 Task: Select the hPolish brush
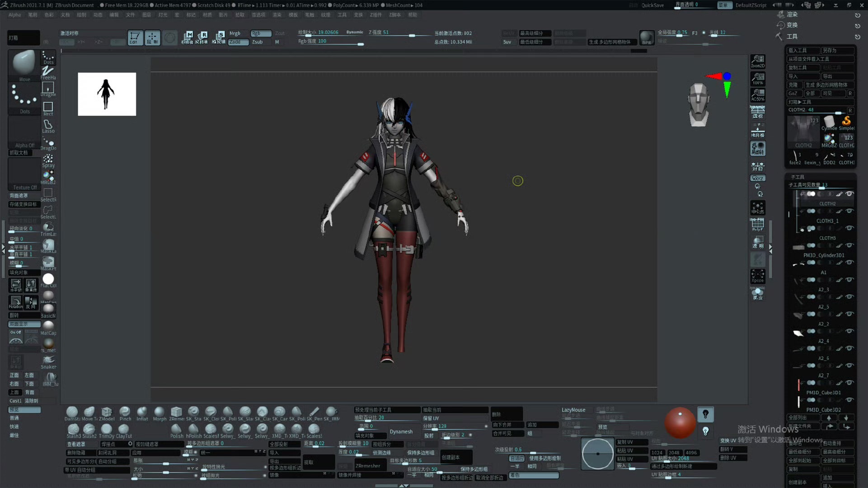[x=193, y=431]
